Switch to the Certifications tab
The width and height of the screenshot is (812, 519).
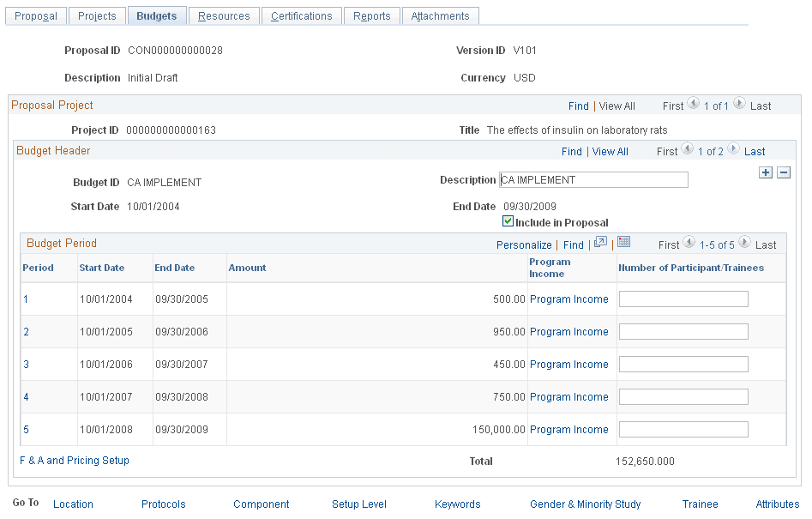(x=301, y=15)
